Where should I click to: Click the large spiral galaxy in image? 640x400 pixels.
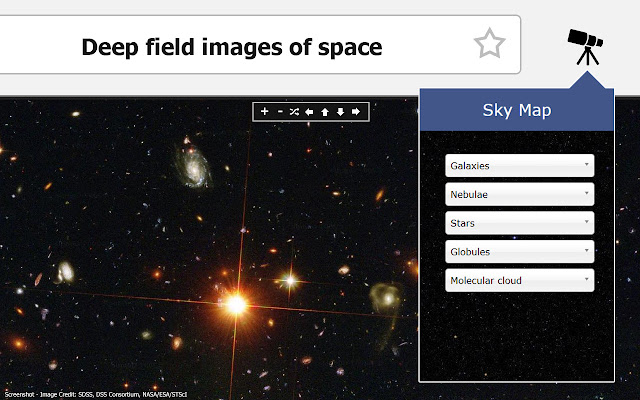[x=193, y=165]
